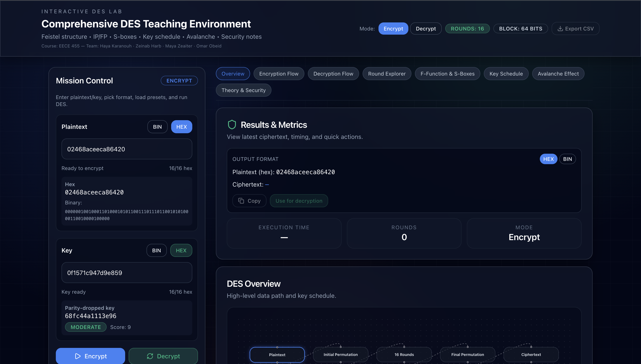Image resolution: width=641 pixels, height=364 pixels.
Task: Click the plaintext hex input field
Action: pyautogui.click(x=127, y=149)
